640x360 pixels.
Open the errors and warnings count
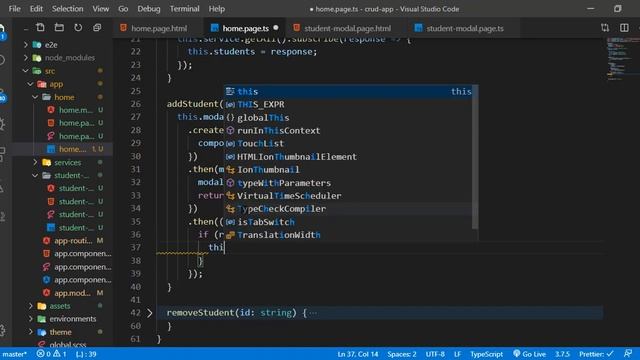point(51,354)
